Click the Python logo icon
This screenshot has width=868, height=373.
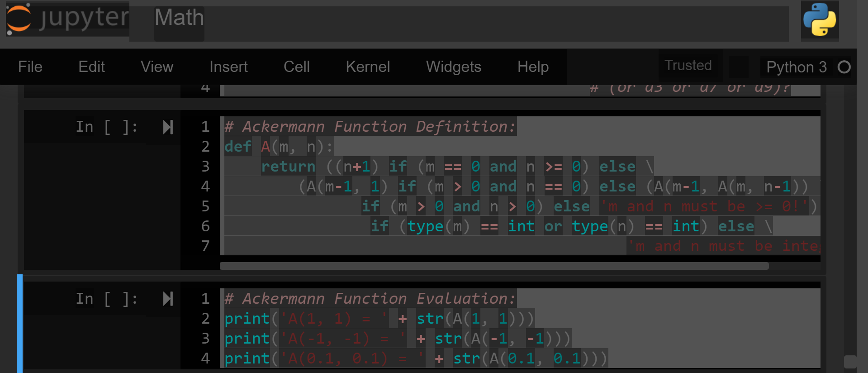820,20
